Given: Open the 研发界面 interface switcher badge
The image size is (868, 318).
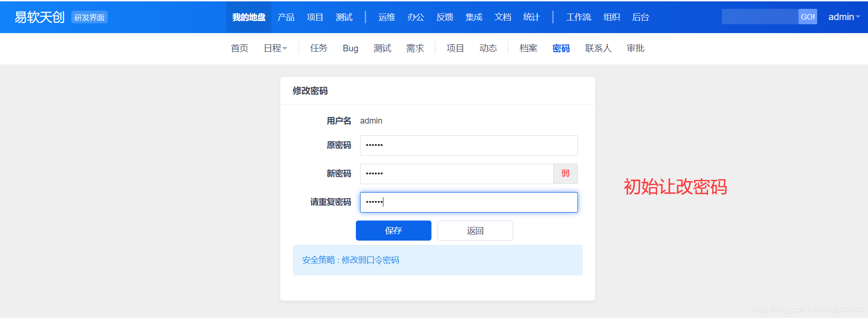Looking at the screenshot, I should (90, 17).
